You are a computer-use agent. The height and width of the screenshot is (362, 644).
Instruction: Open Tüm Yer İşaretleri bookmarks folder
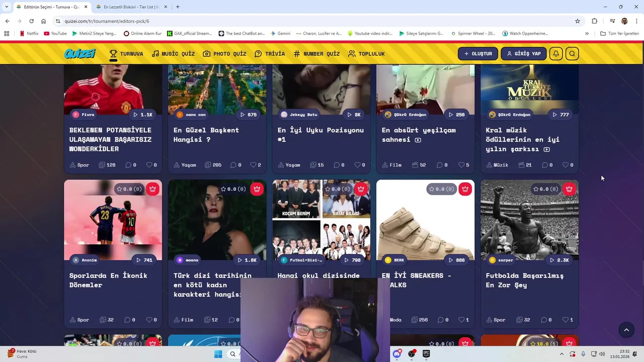point(620,34)
